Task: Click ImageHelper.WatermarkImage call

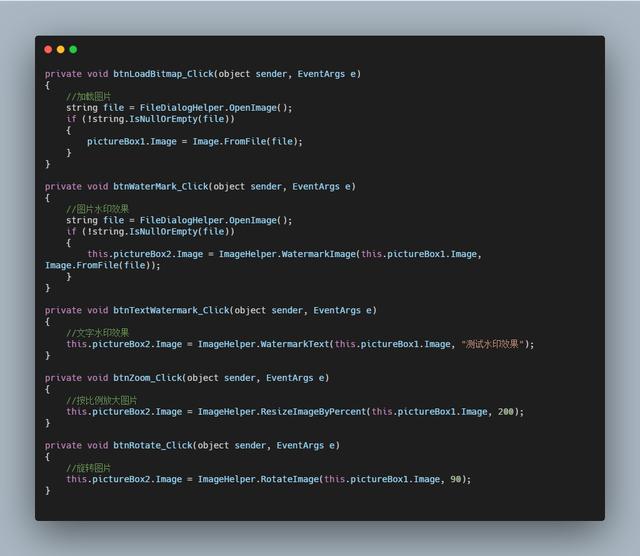Action: point(287,254)
